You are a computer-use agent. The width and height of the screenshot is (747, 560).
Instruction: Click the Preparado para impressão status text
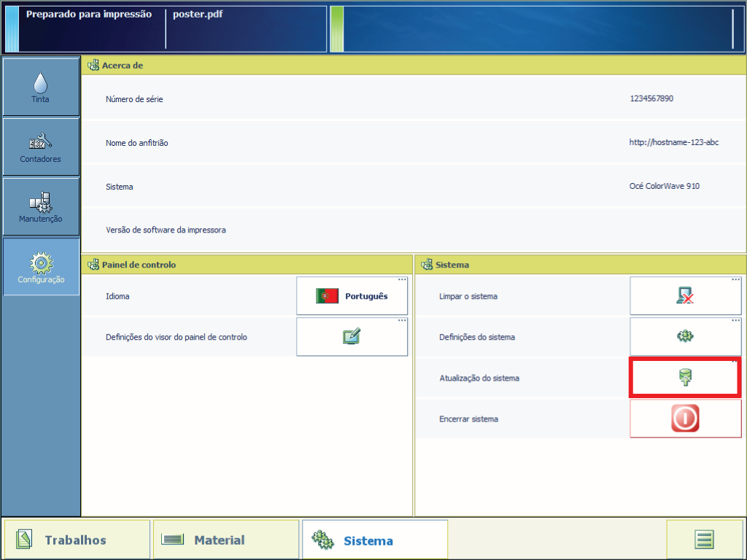pyautogui.click(x=88, y=15)
